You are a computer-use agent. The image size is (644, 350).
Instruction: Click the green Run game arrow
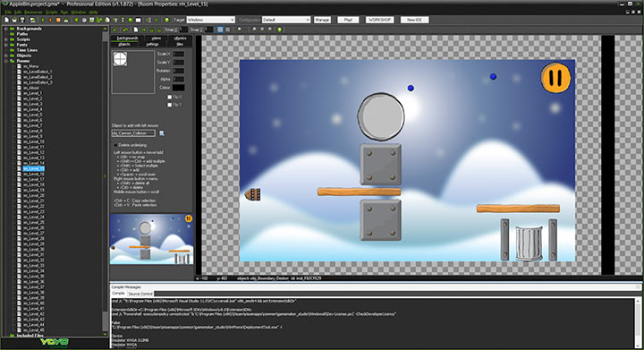pyautogui.click(x=43, y=20)
